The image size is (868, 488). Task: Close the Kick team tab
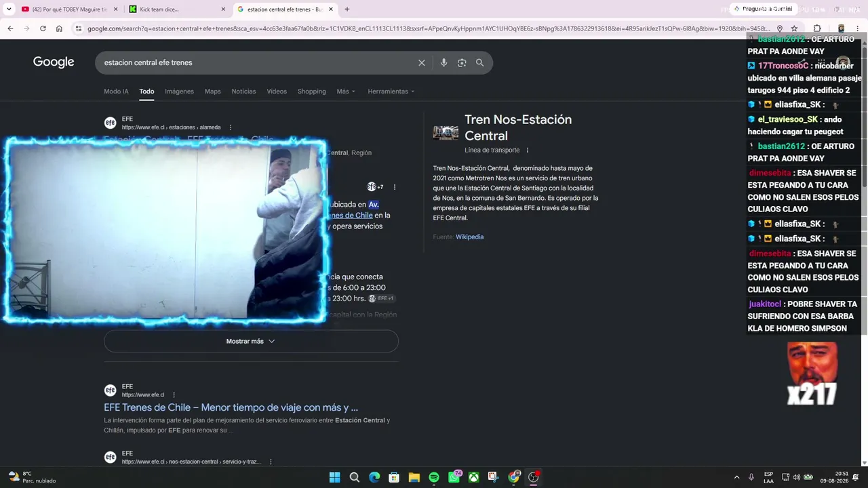(223, 9)
